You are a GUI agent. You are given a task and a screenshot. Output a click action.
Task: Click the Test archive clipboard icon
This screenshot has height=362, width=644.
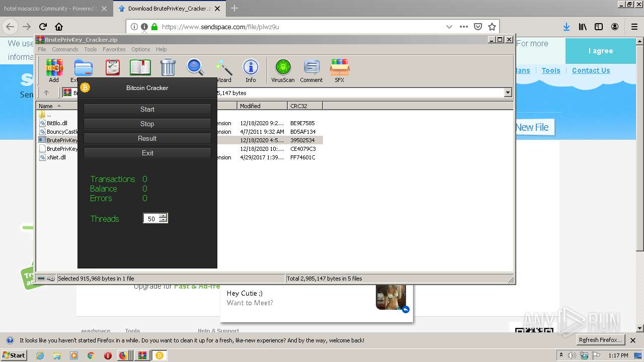click(x=113, y=67)
